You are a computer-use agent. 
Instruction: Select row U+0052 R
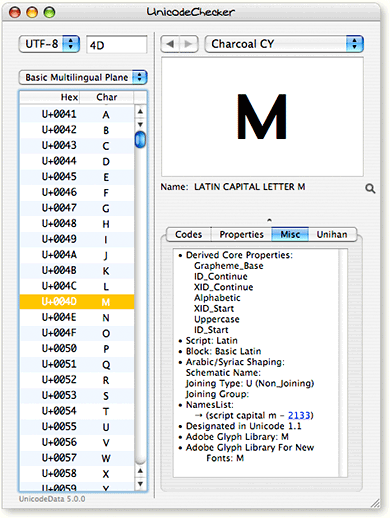77,380
